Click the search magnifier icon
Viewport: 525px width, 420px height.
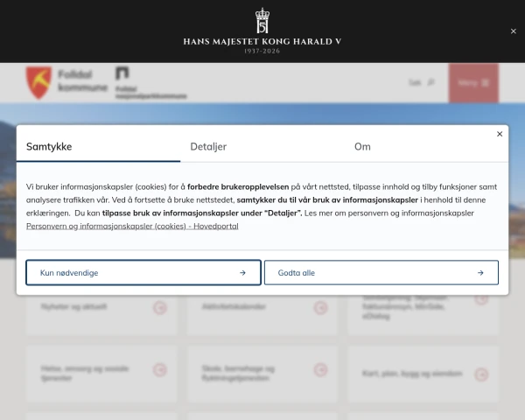tap(430, 82)
